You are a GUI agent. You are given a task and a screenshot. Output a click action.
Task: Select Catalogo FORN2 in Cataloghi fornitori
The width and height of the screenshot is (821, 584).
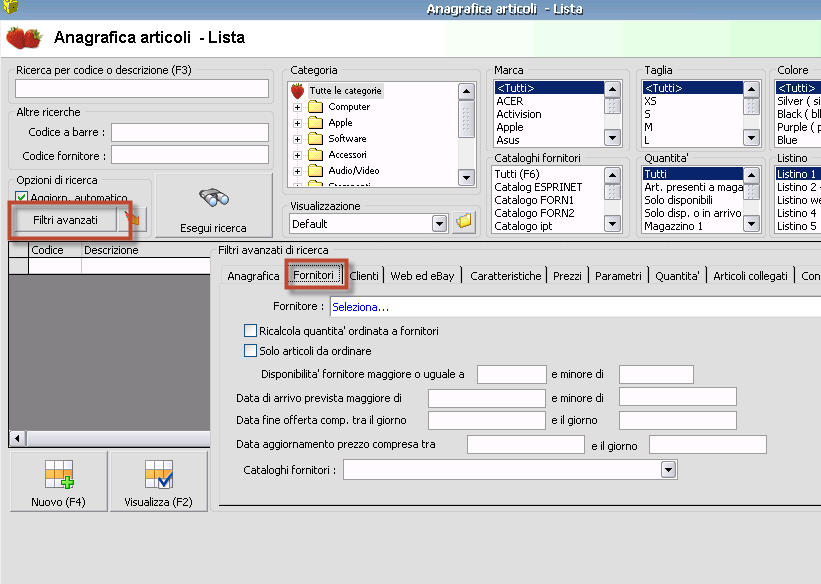548,213
